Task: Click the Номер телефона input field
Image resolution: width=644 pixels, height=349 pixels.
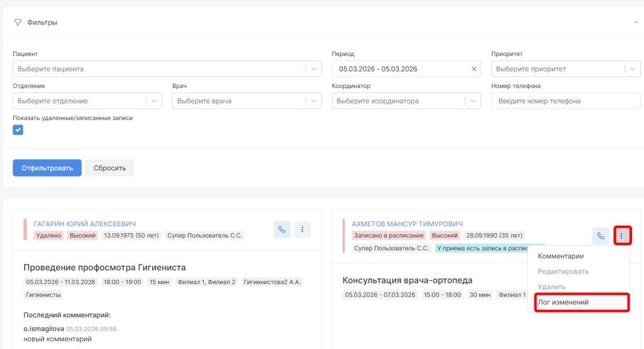Action: [565, 101]
